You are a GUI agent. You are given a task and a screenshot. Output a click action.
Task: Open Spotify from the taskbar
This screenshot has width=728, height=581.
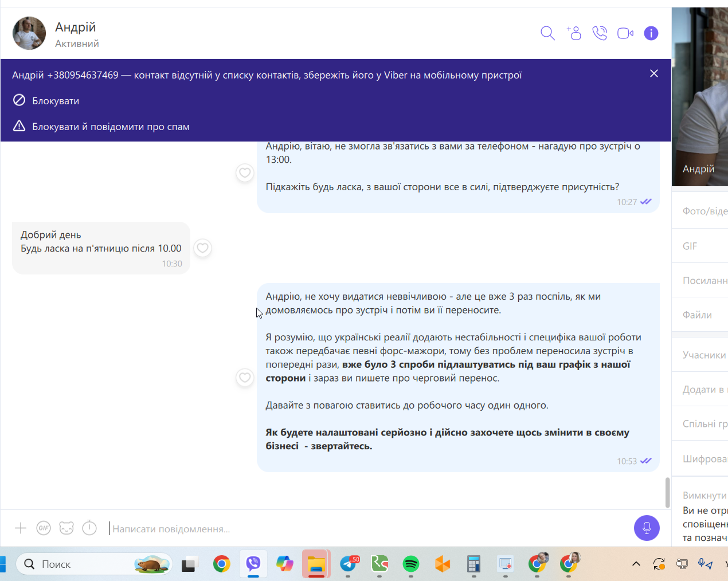click(x=411, y=564)
